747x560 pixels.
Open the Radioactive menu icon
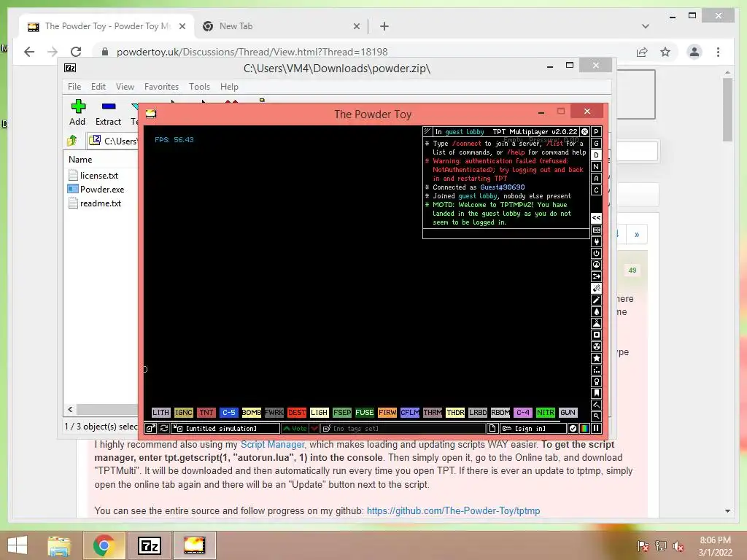click(596, 346)
